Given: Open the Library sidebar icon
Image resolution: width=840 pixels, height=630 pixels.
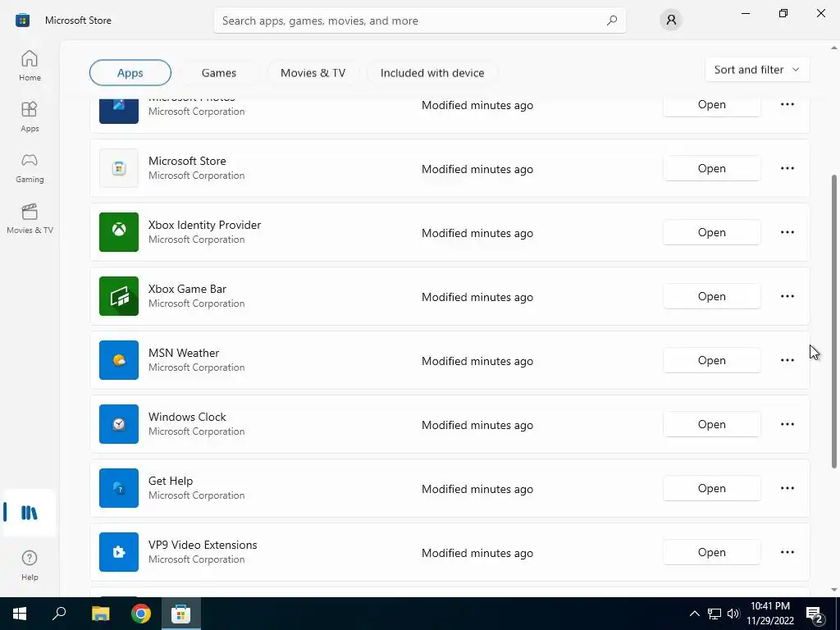Looking at the screenshot, I should click(x=30, y=513).
